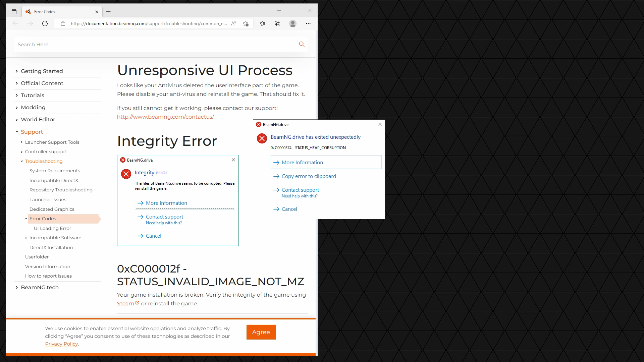Open Repository Troubleshooting page
This screenshot has height=362, width=644.
[61, 190]
